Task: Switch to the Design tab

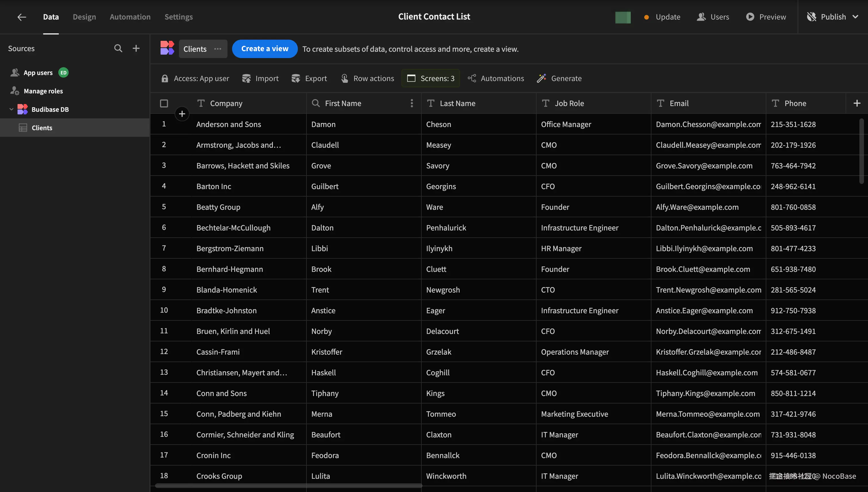Action: click(84, 17)
